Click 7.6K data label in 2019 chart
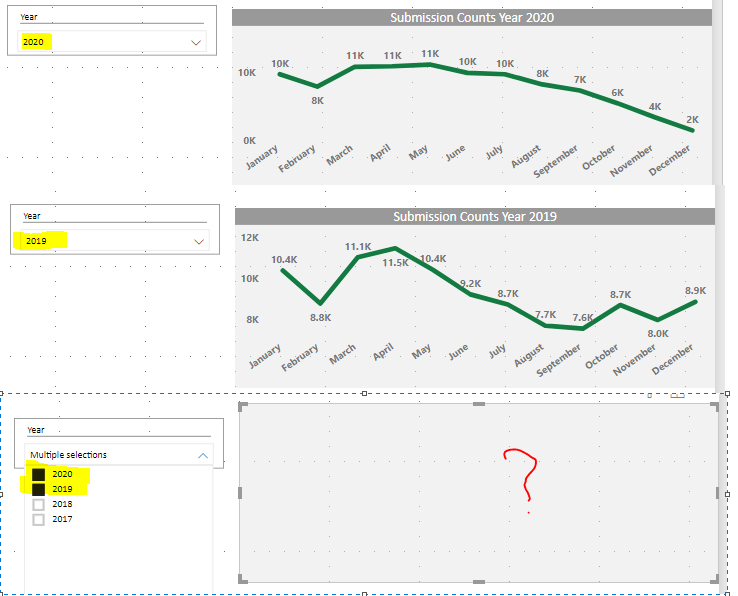 click(x=583, y=318)
